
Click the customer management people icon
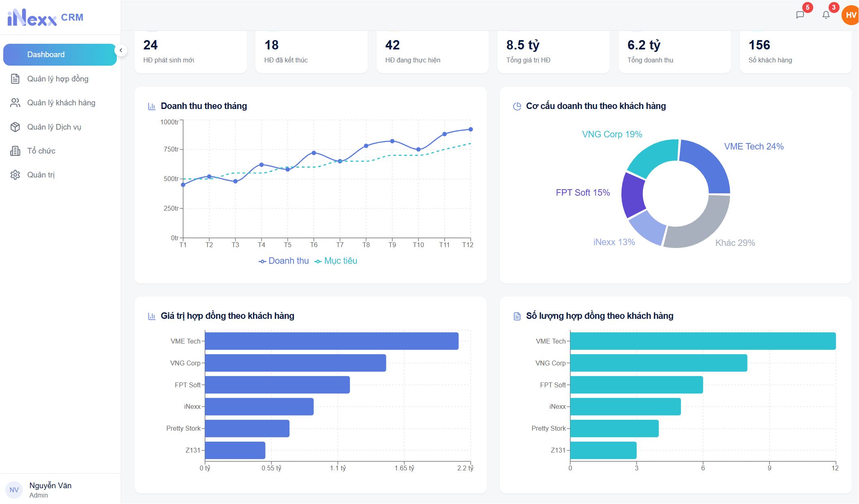click(15, 103)
